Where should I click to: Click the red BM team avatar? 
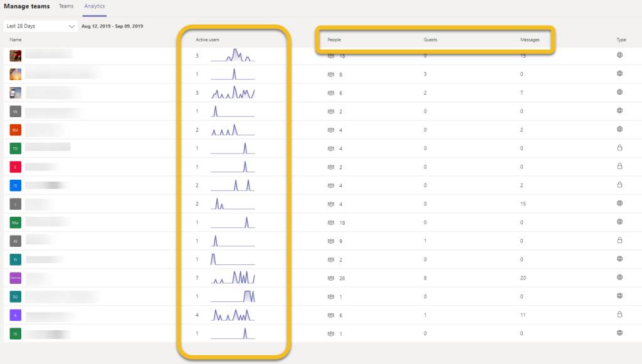16,130
